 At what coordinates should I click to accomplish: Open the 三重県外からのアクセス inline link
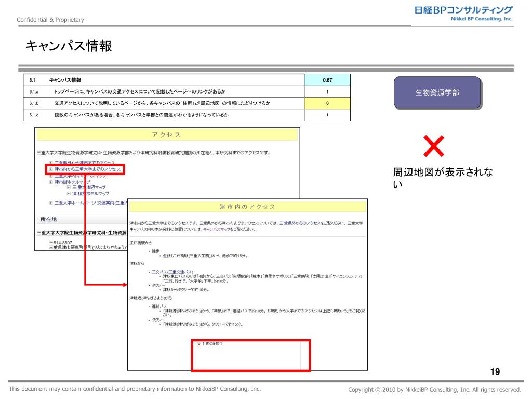tap(299, 223)
